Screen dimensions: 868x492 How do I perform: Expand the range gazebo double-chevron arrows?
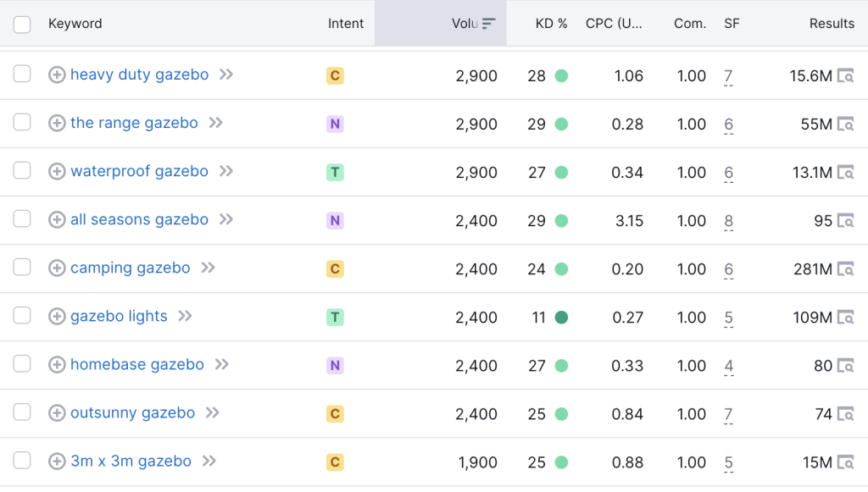click(215, 123)
